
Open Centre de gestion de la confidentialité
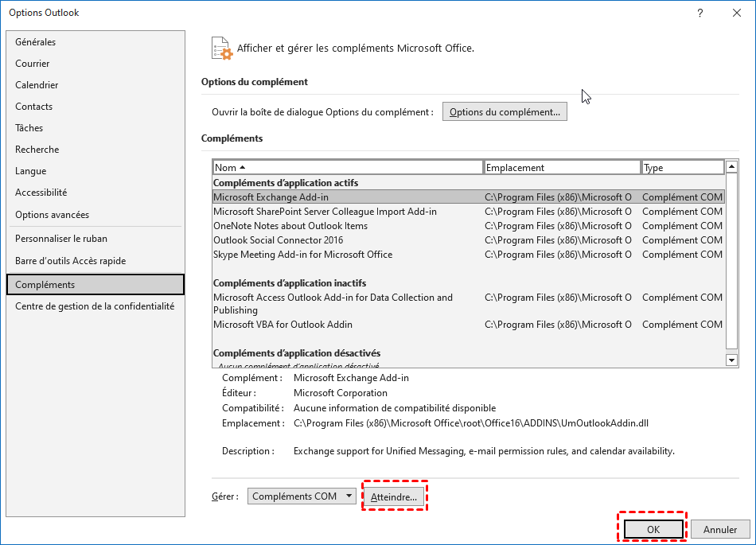(95, 306)
